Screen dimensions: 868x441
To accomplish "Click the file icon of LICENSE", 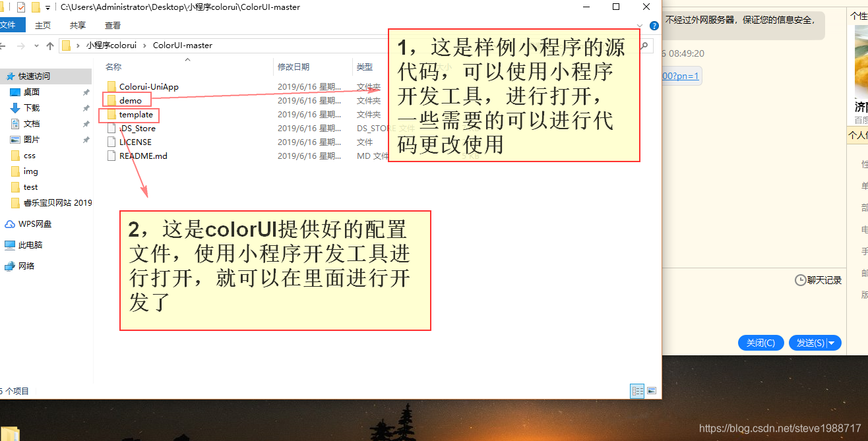I will tap(111, 142).
